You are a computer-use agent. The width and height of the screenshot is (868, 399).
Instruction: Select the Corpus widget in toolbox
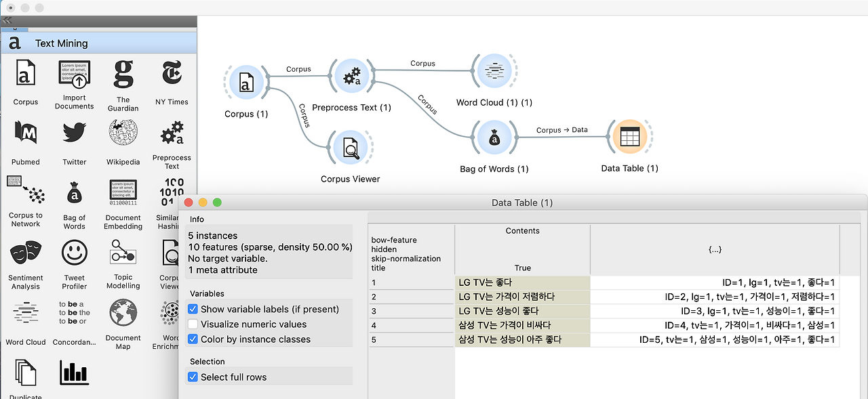[x=26, y=83]
